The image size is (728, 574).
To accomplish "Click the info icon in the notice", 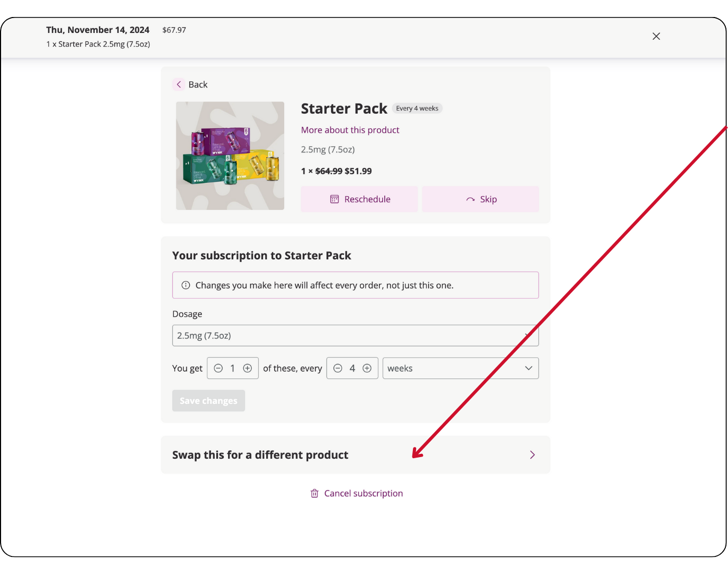I will [x=186, y=285].
